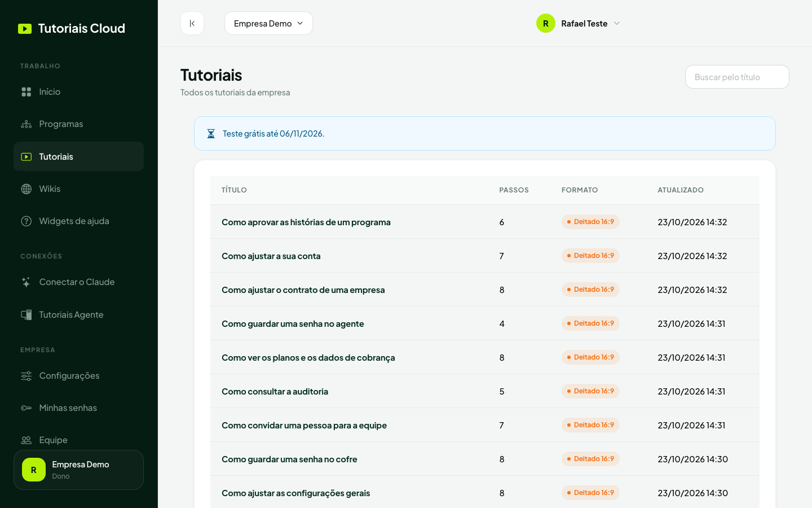Viewport: 812px width, 508px height.
Task: Open tutorial 'Como ajustar a sua conta'
Action: 271,256
